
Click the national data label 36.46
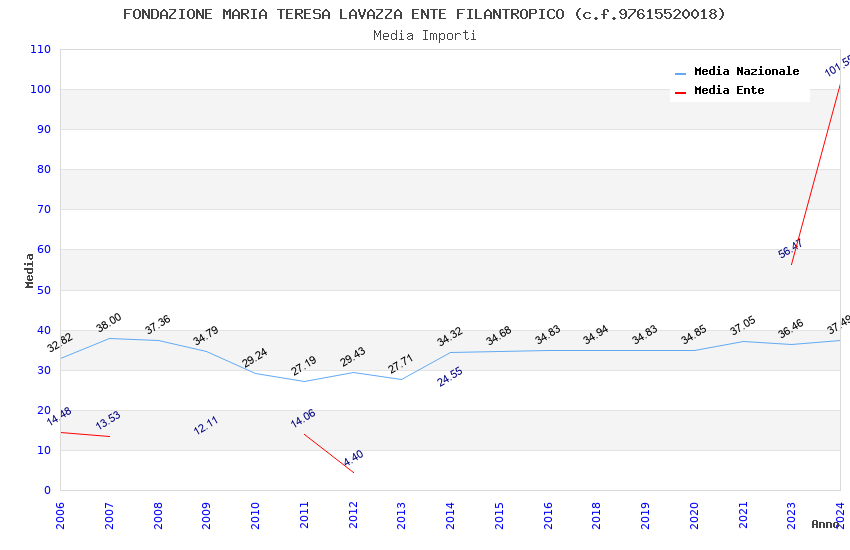(790, 329)
